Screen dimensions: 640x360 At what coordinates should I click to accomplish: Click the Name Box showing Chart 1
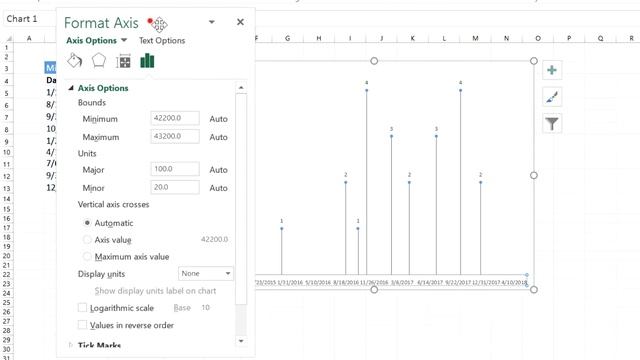tap(29, 19)
